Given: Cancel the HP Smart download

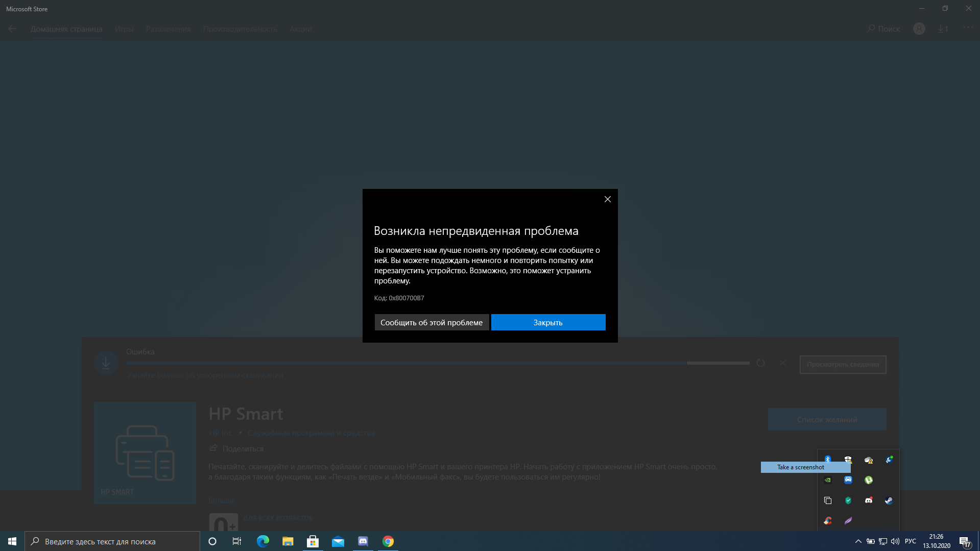Looking at the screenshot, I should pos(782,363).
